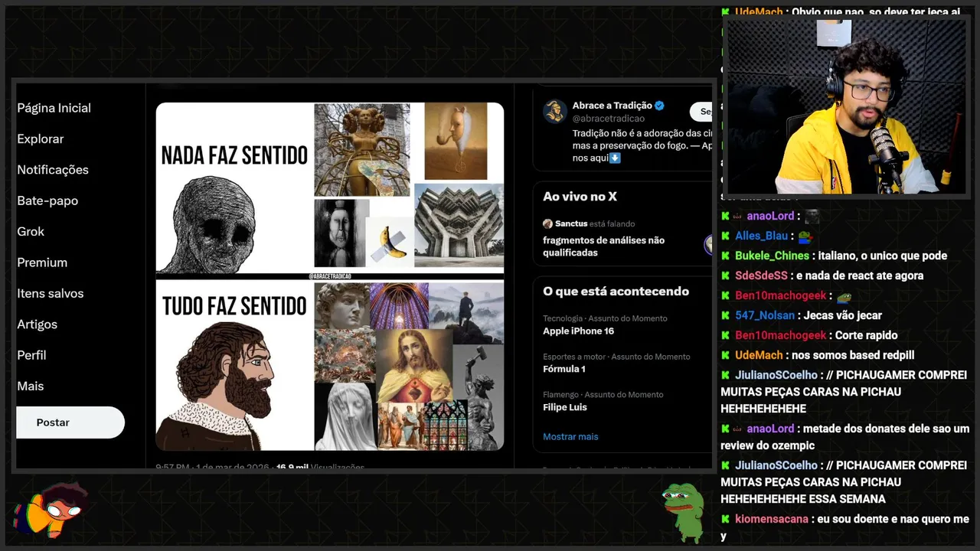Click the Tecnologia · Assunto do Momento label
Viewport: 980px width, 551px height.
(605, 318)
